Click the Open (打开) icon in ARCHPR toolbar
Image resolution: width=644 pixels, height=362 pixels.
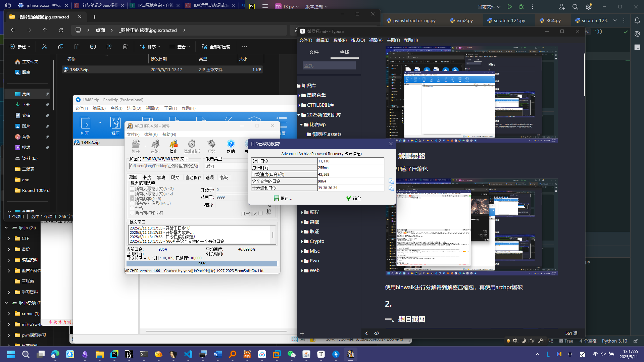pos(136,144)
